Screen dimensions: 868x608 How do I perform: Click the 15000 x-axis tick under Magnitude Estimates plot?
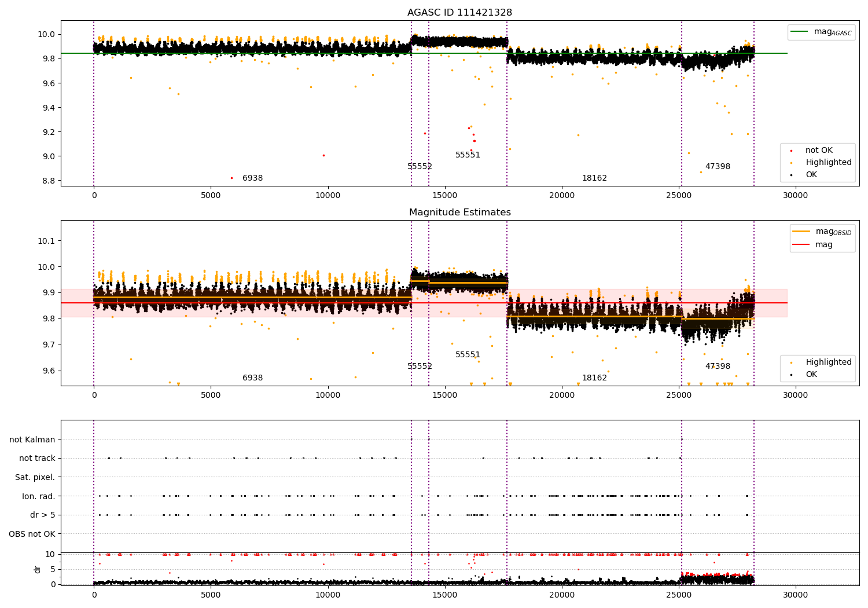[x=445, y=395]
